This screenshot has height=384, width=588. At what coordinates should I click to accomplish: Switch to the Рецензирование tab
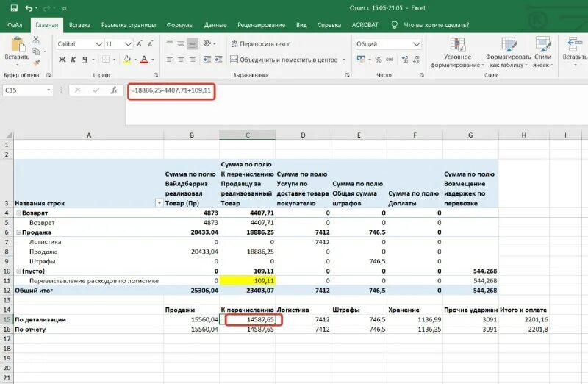(261, 25)
